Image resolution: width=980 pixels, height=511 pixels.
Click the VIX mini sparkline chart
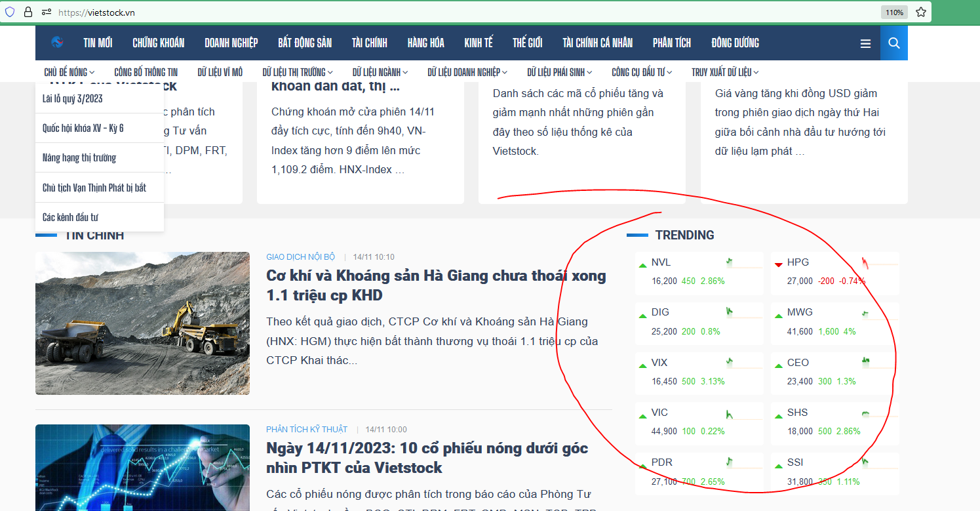point(744,363)
